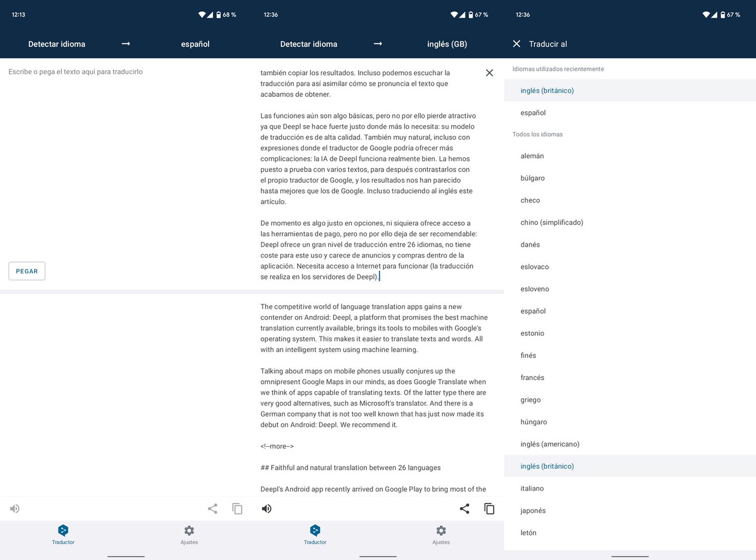The width and height of the screenshot is (756, 560).
Task: Share via the left panel share icon
Action: click(213, 509)
